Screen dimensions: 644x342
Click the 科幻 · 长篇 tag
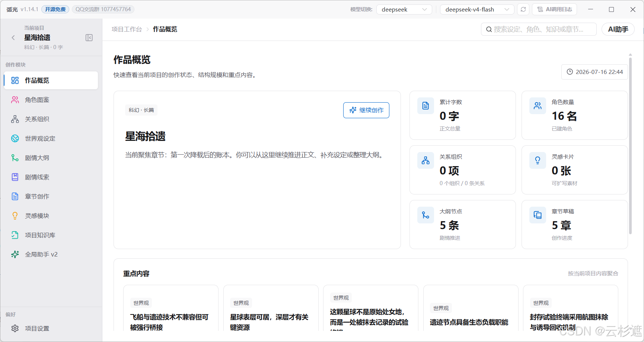(141, 110)
